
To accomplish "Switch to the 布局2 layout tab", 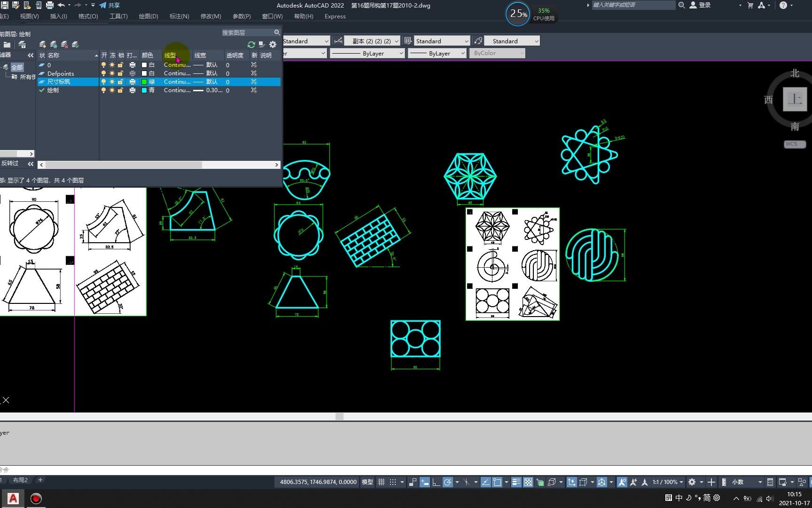I will (20, 480).
